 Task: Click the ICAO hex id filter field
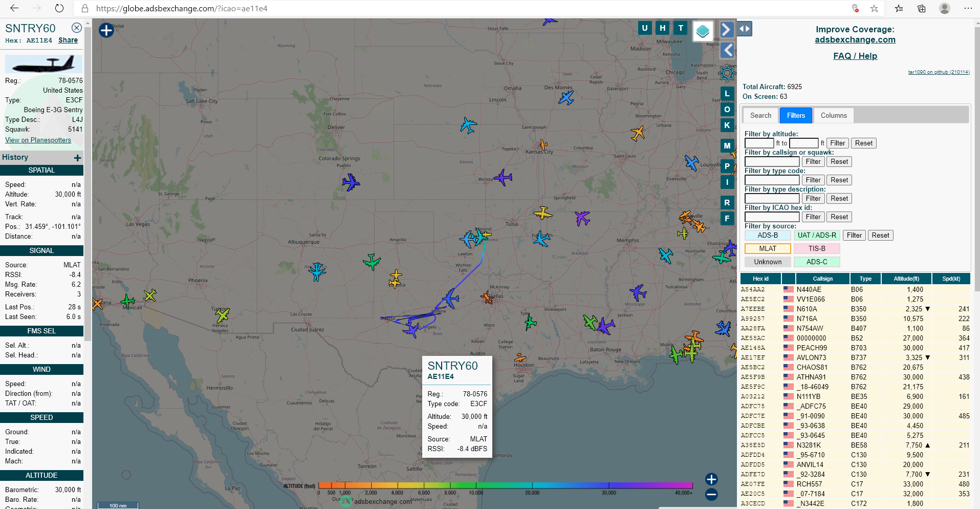(772, 217)
